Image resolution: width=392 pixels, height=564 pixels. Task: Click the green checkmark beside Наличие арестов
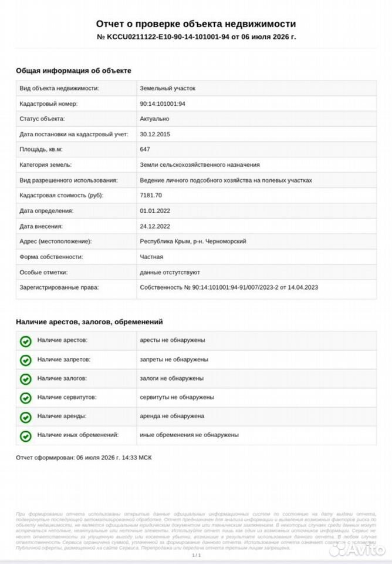(x=25, y=341)
